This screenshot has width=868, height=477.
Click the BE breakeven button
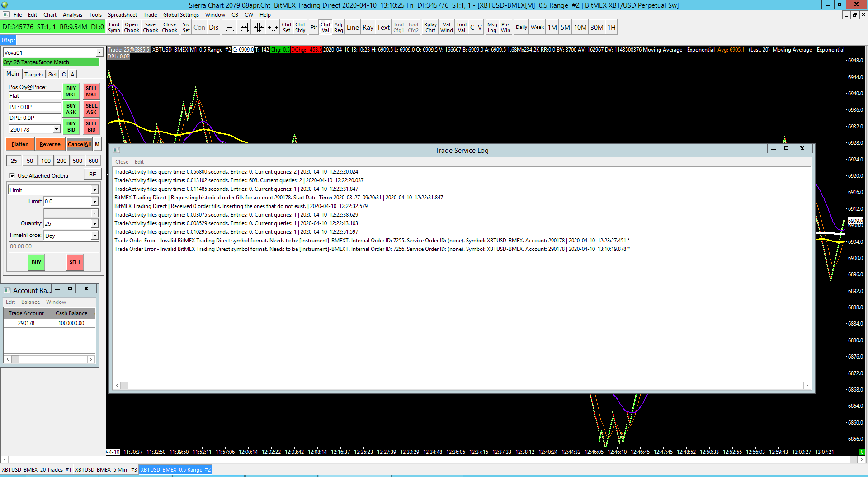click(x=93, y=175)
